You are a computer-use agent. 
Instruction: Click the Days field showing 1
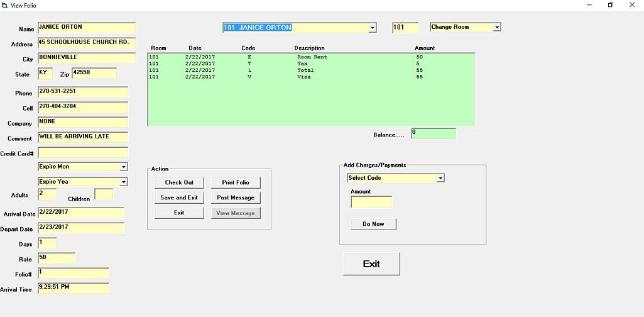point(47,243)
